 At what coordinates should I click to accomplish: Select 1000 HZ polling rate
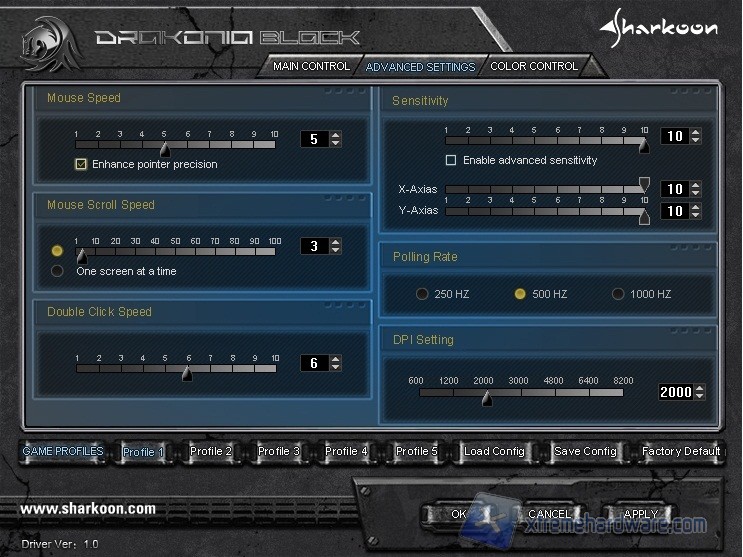tap(618, 294)
